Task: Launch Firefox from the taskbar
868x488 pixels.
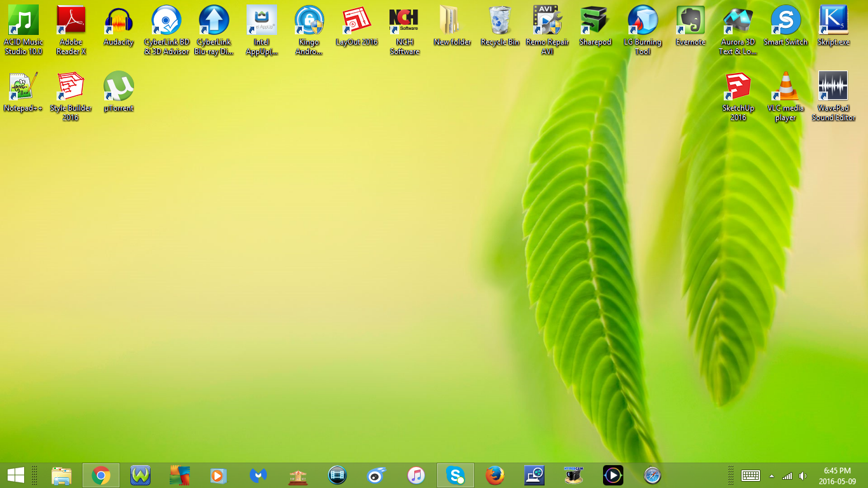Action: 495,475
